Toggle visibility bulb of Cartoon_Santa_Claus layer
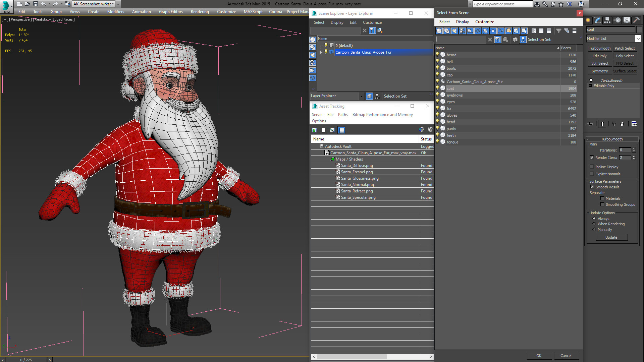This screenshot has height=362, width=644. click(x=326, y=52)
